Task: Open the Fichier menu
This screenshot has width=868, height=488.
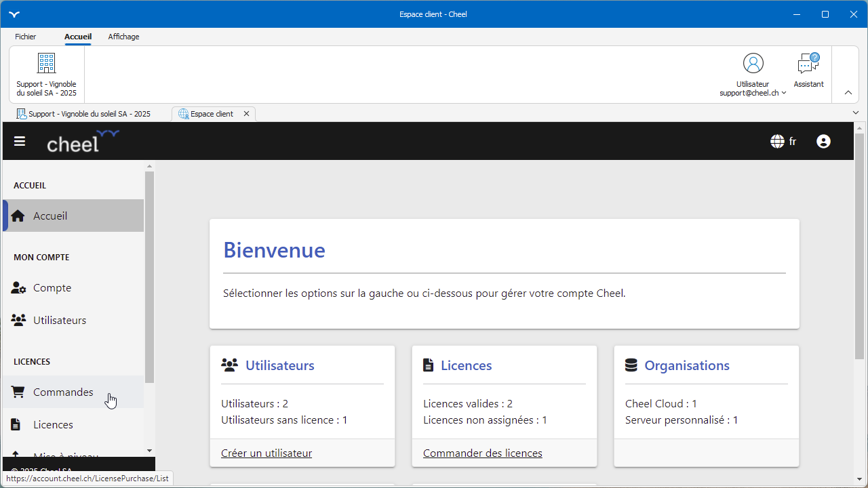Action: click(x=26, y=37)
